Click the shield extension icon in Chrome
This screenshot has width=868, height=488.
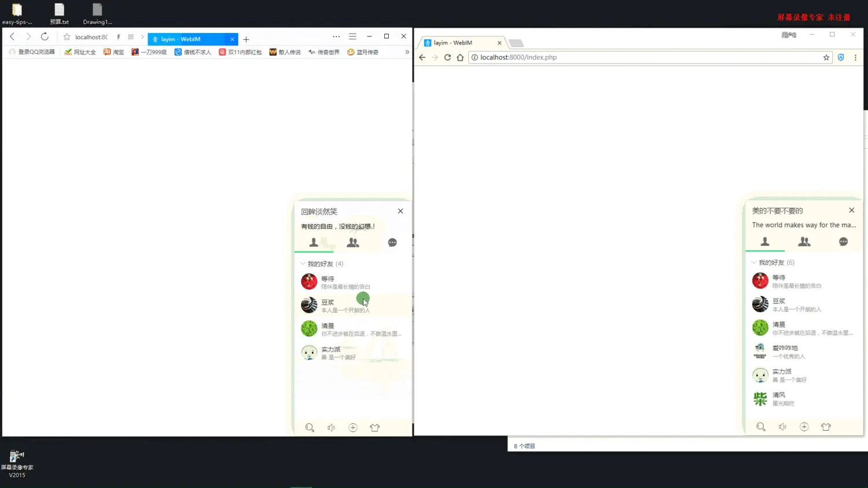coord(841,57)
